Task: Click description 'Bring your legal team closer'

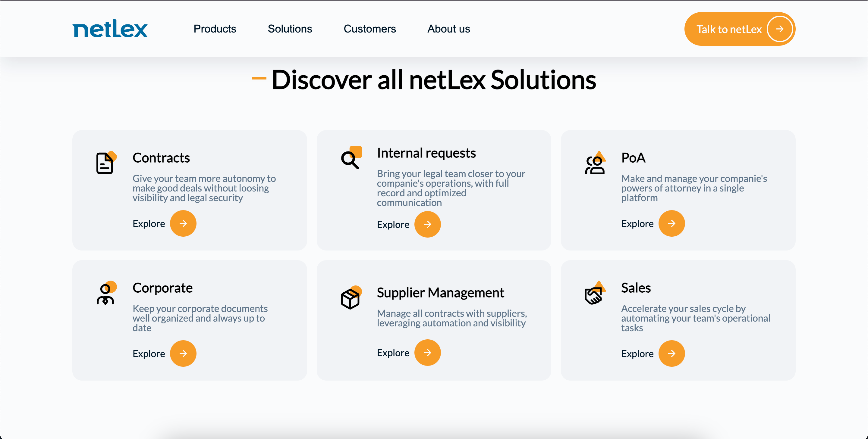Action: click(451, 188)
